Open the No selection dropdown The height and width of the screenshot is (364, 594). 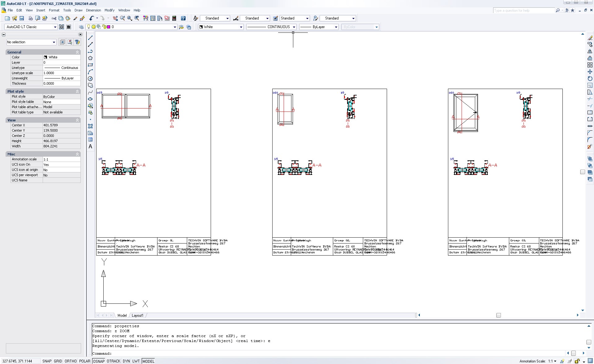coord(31,42)
